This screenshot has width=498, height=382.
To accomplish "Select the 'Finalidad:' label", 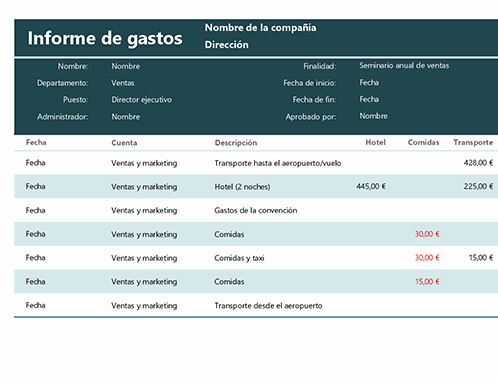I will (320, 66).
